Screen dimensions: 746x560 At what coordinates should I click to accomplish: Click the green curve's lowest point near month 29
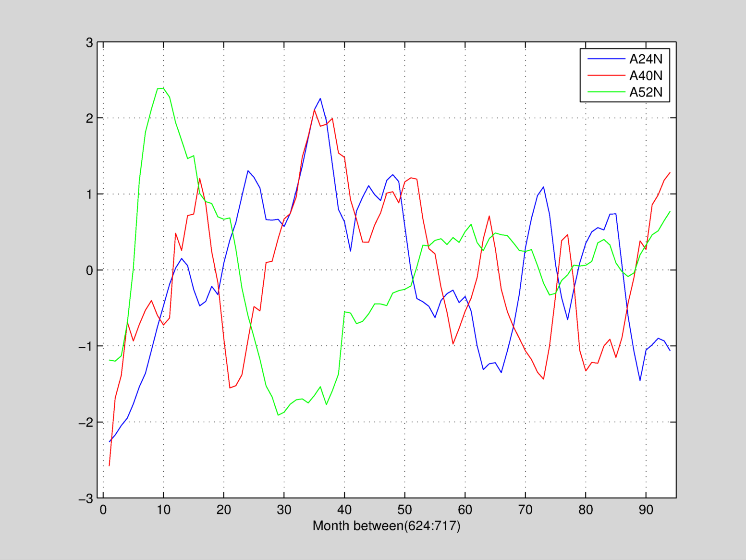click(278, 415)
